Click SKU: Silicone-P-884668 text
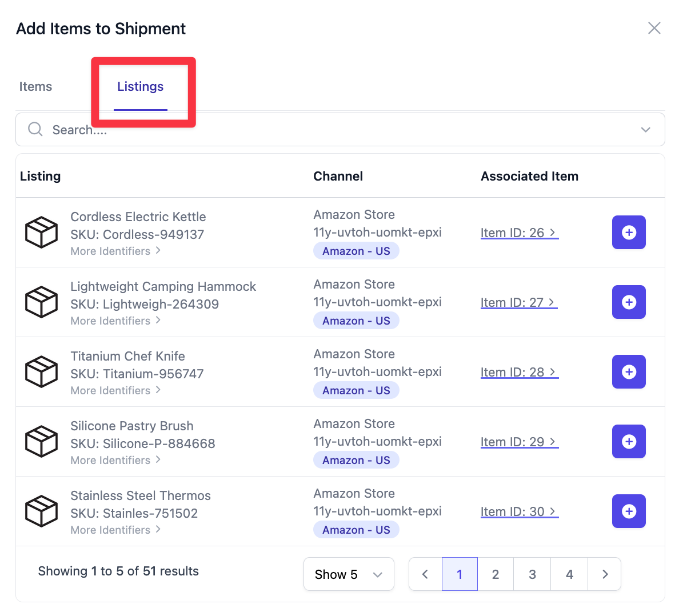The height and width of the screenshot is (616, 679). (143, 443)
